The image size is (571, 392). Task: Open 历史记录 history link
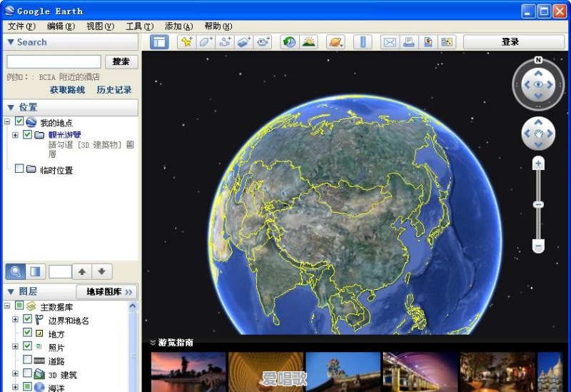pos(114,90)
